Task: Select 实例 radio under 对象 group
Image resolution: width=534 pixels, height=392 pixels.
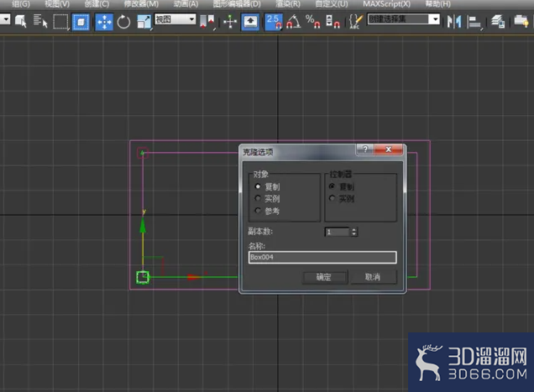Action: (x=258, y=198)
